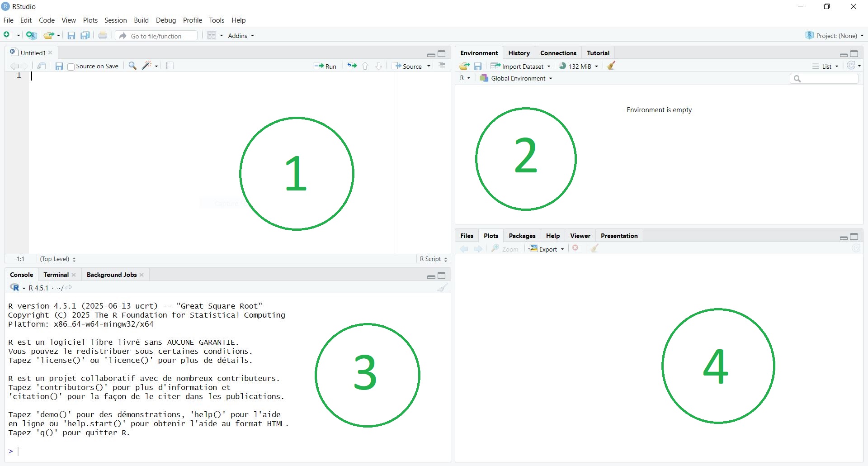
Task: Open the Code menu
Action: pyautogui.click(x=47, y=20)
